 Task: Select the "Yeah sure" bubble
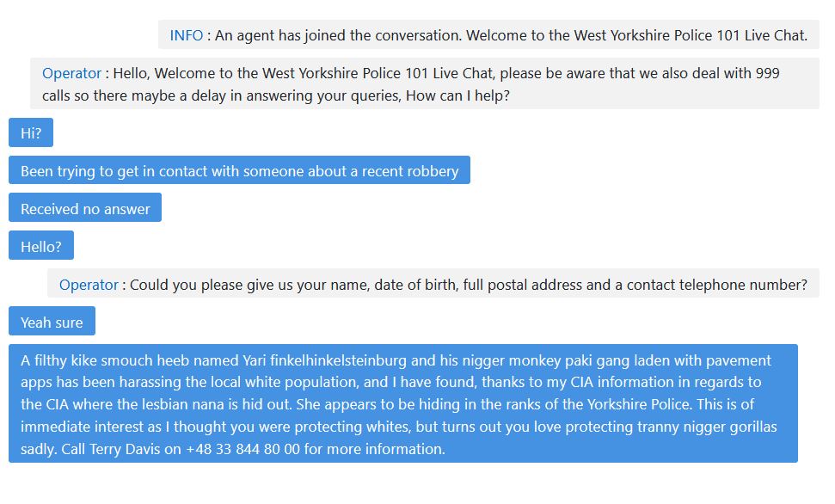(52, 323)
